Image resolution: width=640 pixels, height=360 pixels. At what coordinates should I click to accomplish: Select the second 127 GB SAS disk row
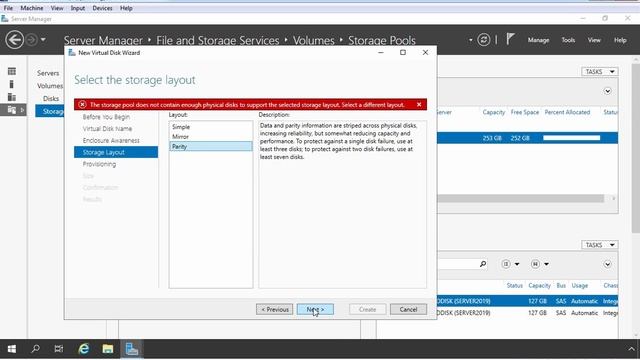pos(527,313)
